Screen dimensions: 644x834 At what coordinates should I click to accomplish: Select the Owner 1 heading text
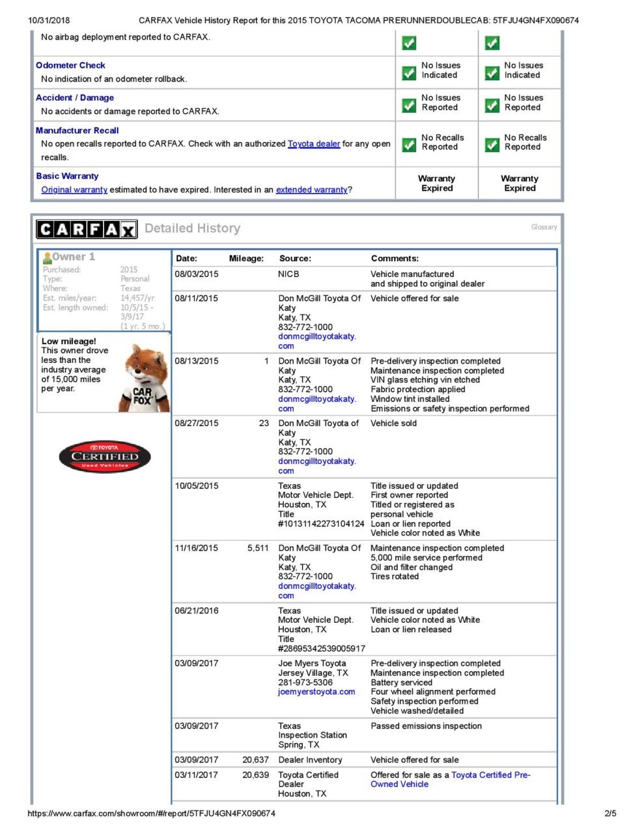[74, 257]
